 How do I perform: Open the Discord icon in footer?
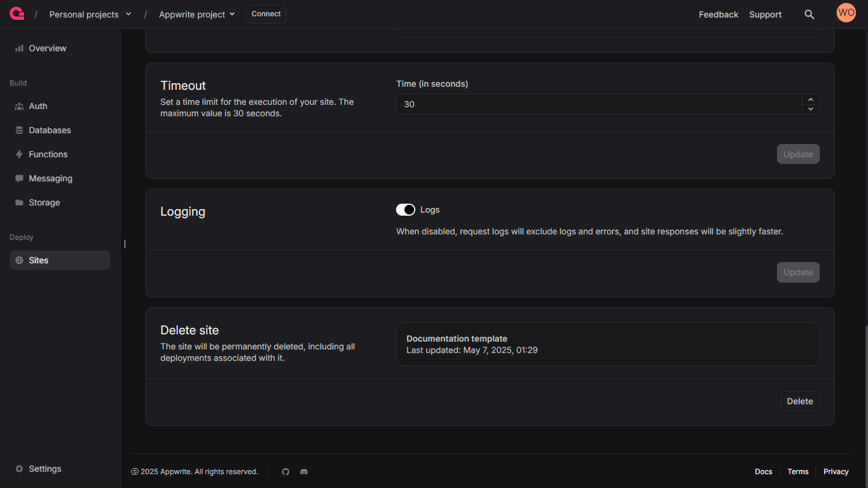pos(304,472)
